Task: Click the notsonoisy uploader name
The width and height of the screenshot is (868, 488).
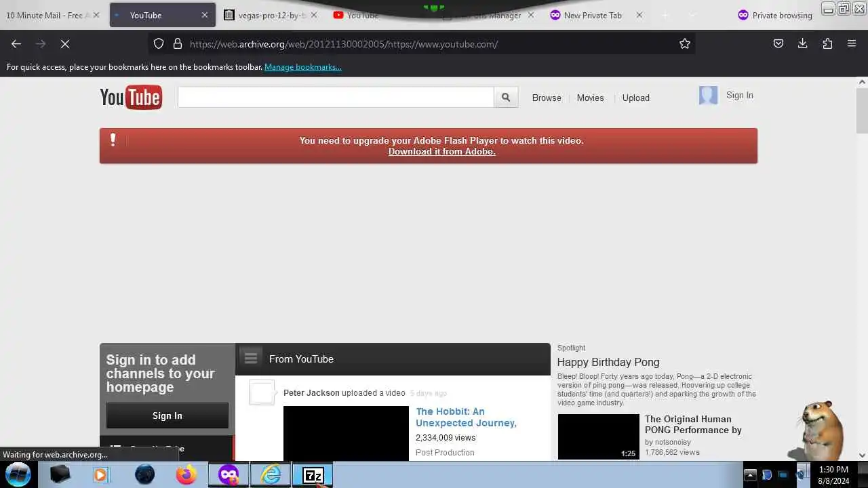Action: point(673,442)
